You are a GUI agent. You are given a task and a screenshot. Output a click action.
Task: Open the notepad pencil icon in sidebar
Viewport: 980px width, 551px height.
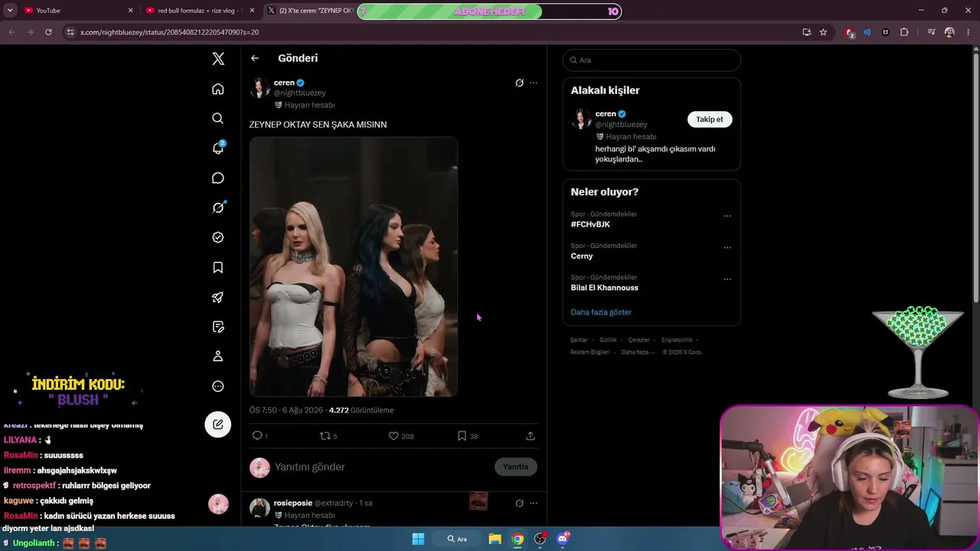coord(218,327)
